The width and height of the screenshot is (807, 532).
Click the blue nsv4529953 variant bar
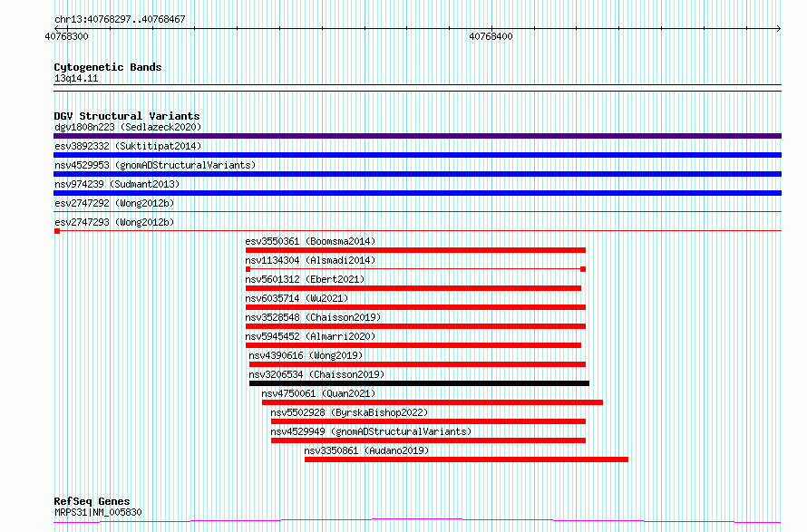[x=417, y=174]
